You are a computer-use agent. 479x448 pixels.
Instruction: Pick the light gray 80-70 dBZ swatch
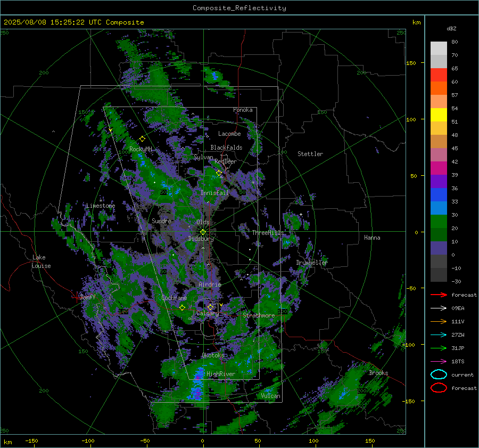click(439, 48)
